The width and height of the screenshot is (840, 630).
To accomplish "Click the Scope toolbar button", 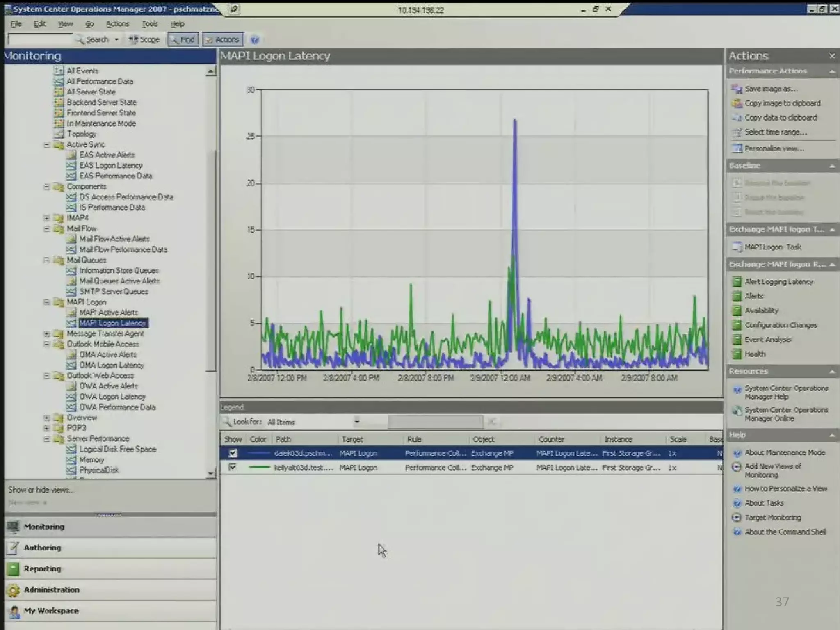I will tap(144, 40).
